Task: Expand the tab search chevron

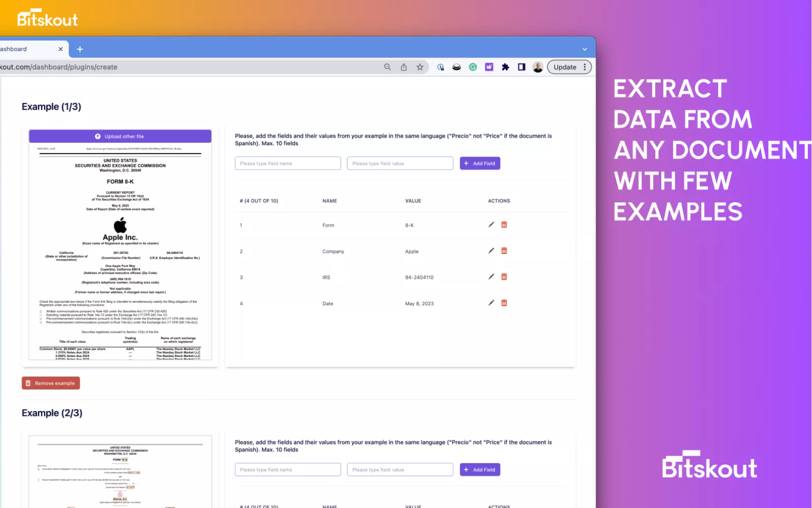Action: (x=585, y=49)
